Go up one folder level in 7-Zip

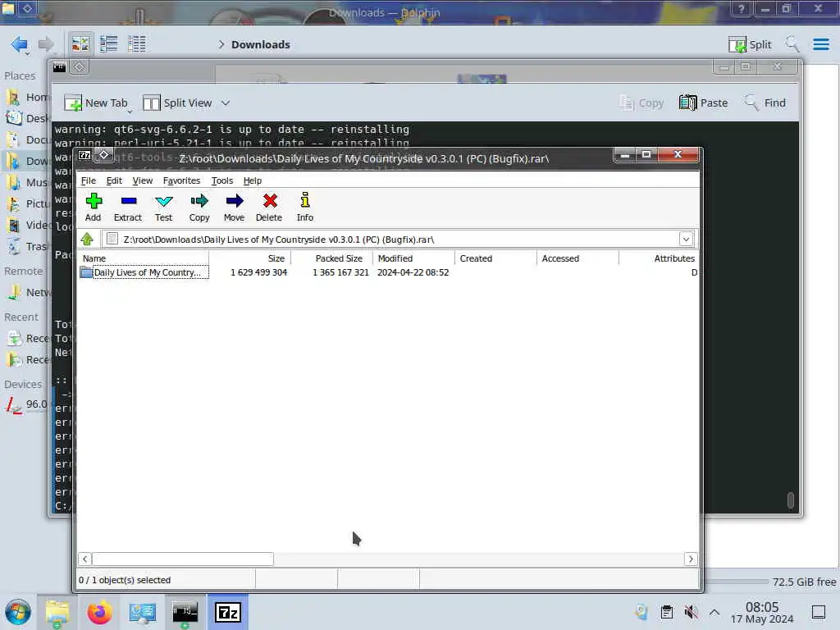click(x=87, y=239)
